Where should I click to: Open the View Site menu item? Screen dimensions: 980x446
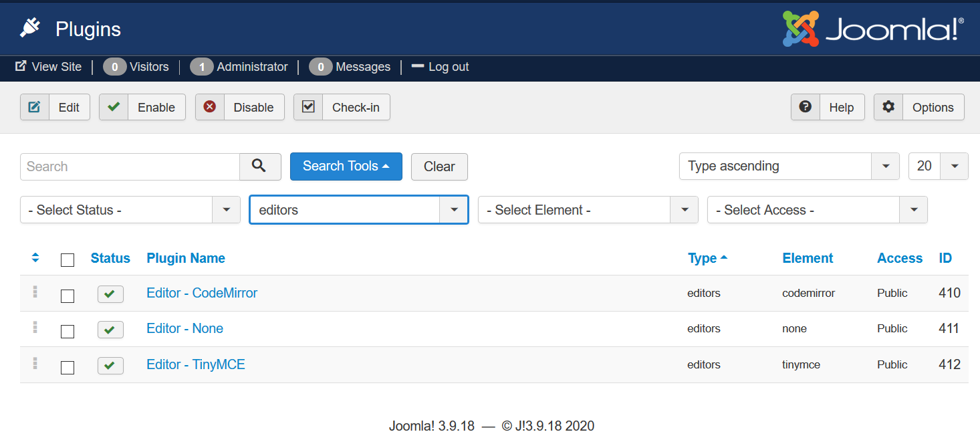tap(49, 67)
